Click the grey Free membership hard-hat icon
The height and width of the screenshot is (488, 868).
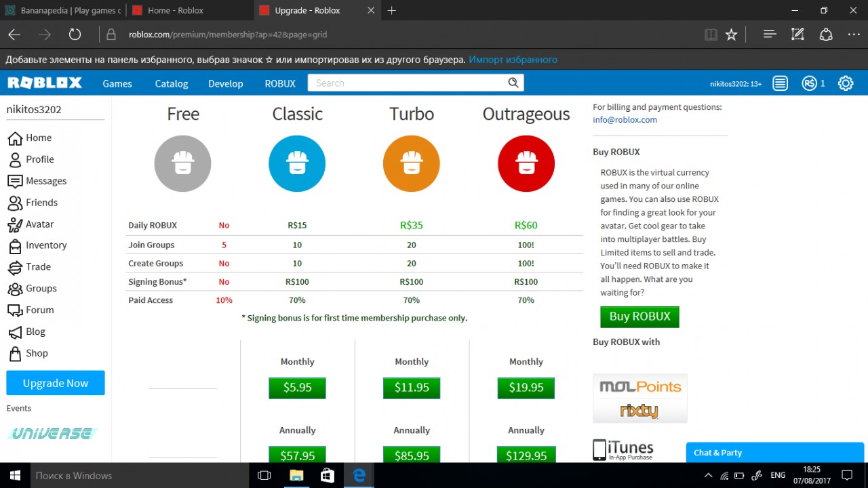(x=183, y=163)
